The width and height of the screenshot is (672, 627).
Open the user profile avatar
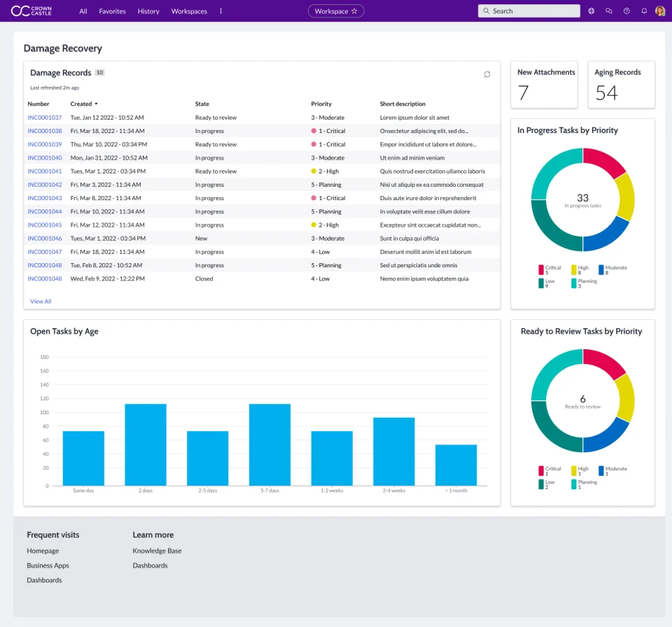(x=660, y=11)
